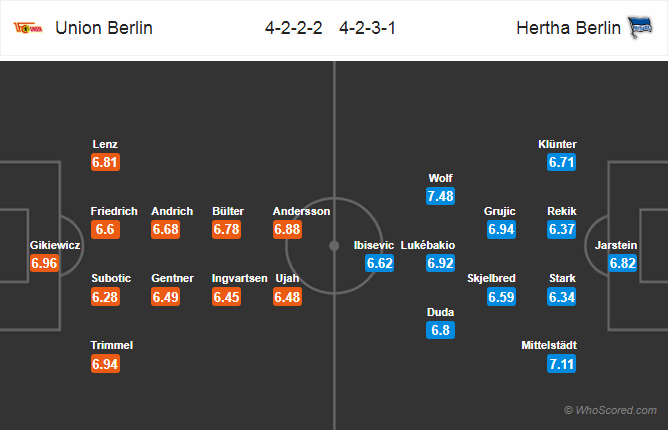The height and width of the screenshot is (430, 668).
Task: Open the WhoScored.com watermark link
Action: (610, 410)
